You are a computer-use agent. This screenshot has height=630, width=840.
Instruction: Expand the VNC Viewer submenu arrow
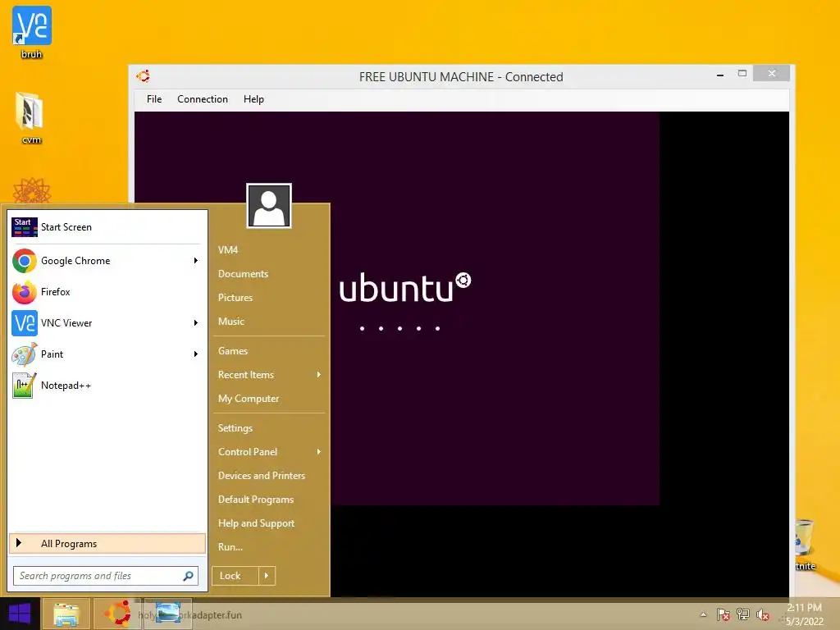click(x=196, y=322)
